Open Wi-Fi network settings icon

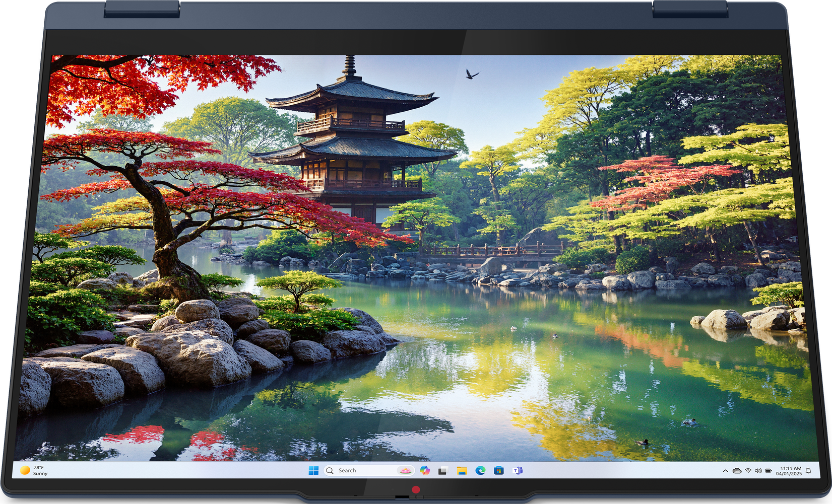pos(748,471)
